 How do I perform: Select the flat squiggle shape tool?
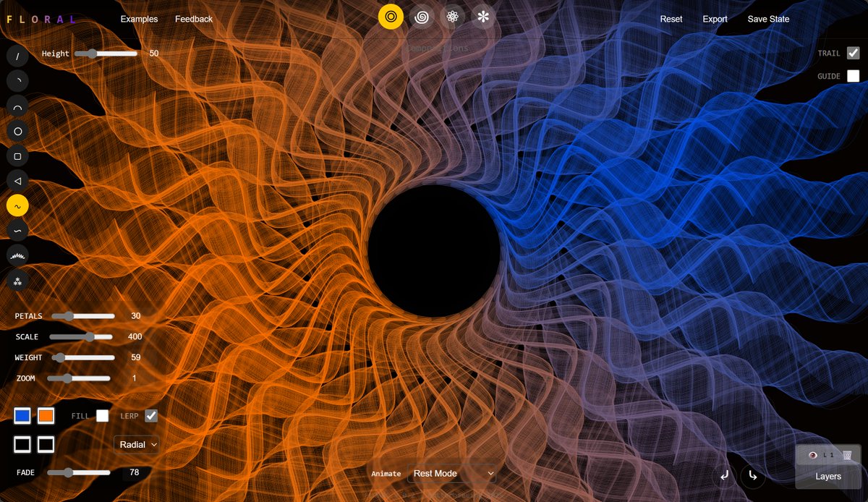click(x=18, y=230)
